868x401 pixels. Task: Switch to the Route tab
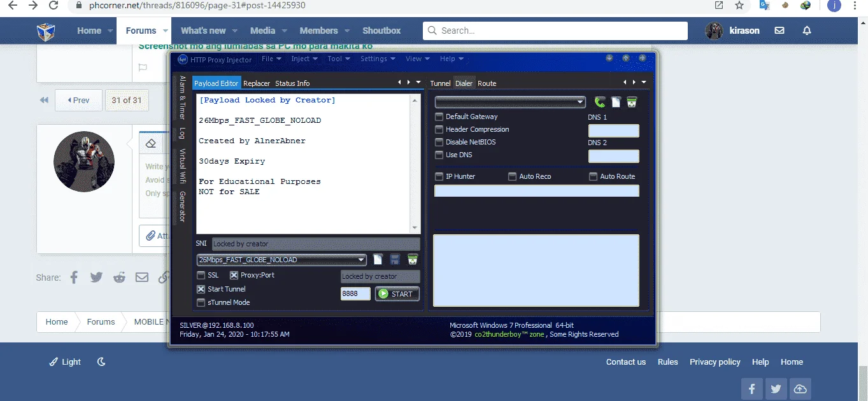pos(487,83)
